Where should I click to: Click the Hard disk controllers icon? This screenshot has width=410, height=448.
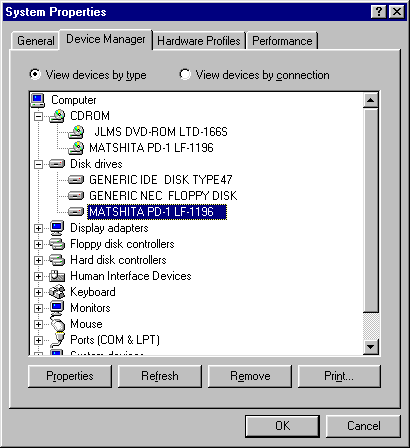(x=57, y=260)
